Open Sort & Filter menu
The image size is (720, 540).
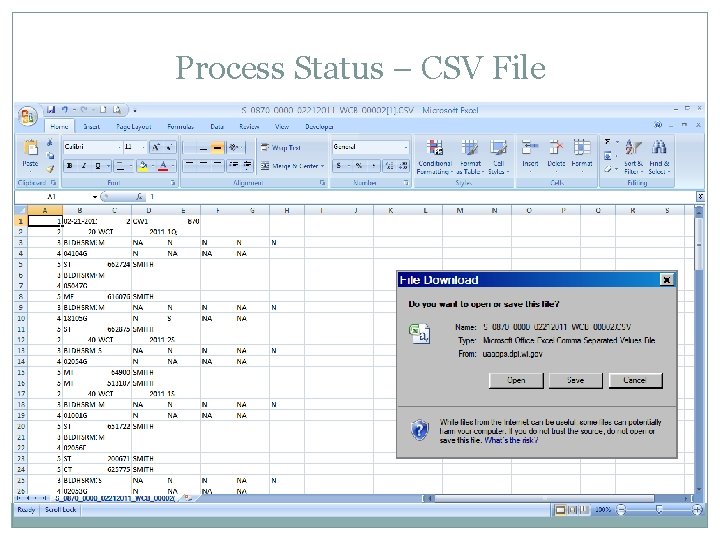[633, 157]
